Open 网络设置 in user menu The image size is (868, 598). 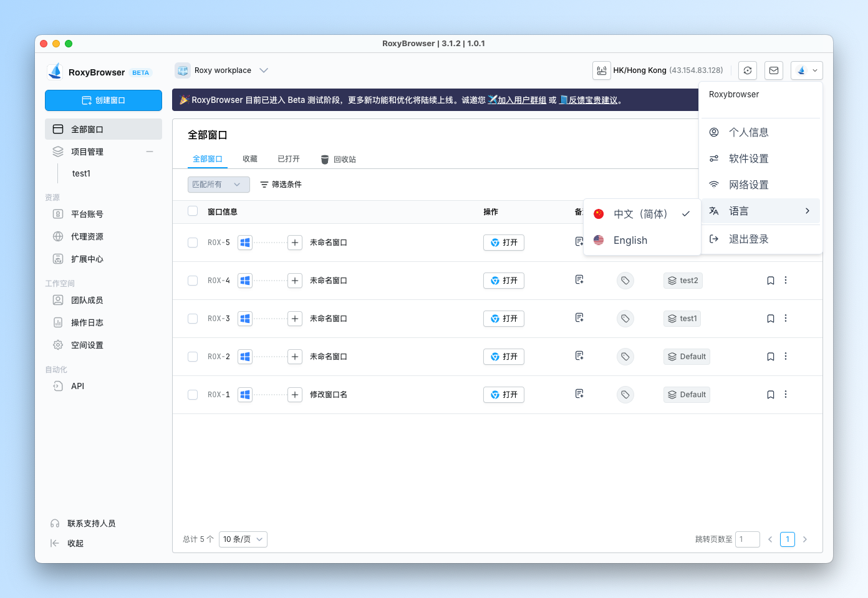tap(761, 185)
